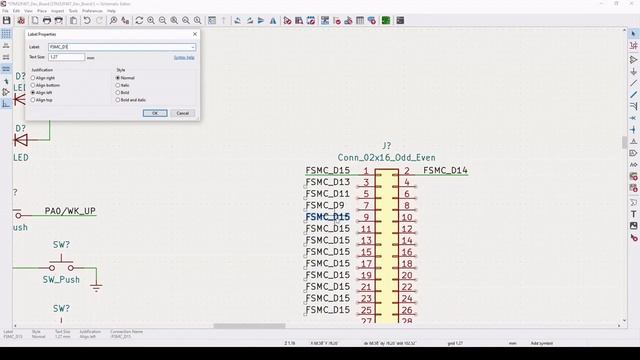
Task: Click the horizontal scrollbar thumb
Action: pos(249,326)
